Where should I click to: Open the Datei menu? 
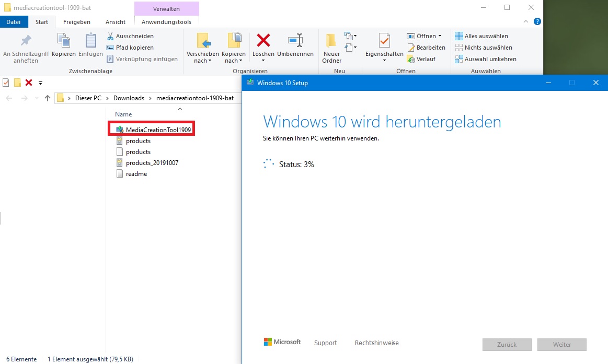point(14,22)
